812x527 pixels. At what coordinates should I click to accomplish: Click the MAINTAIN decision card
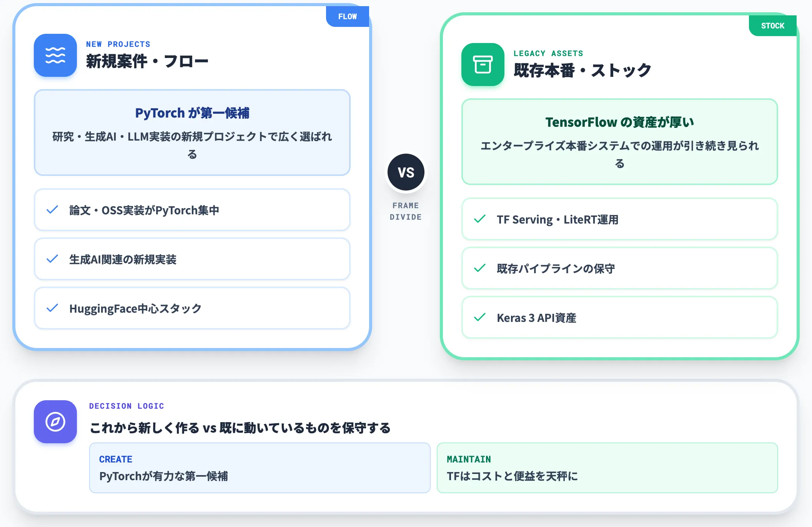pyautogui.click(x=607, y=468)
